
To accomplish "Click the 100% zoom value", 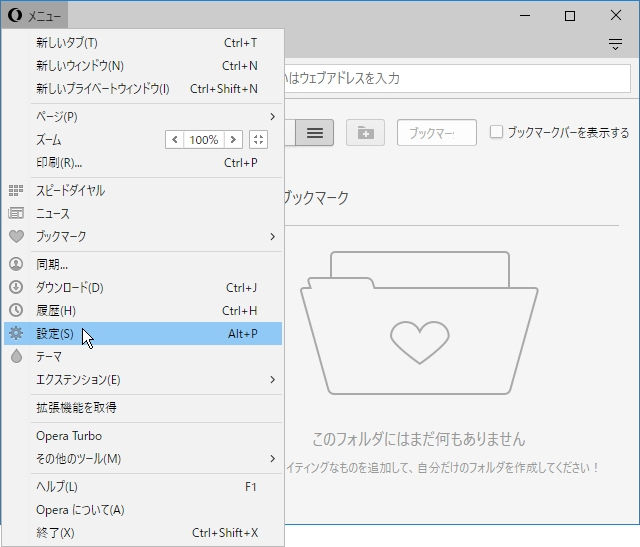I will point(204,140).
